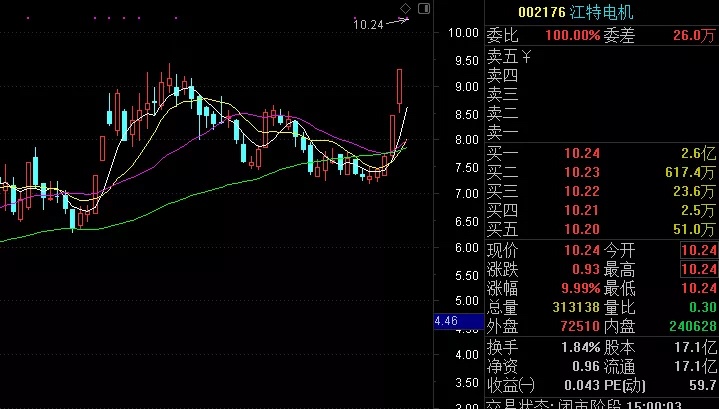Viewport: 719px width, 409px height.
Task: Click the 10.00 price axis label
Action: (x=461, y=32)
